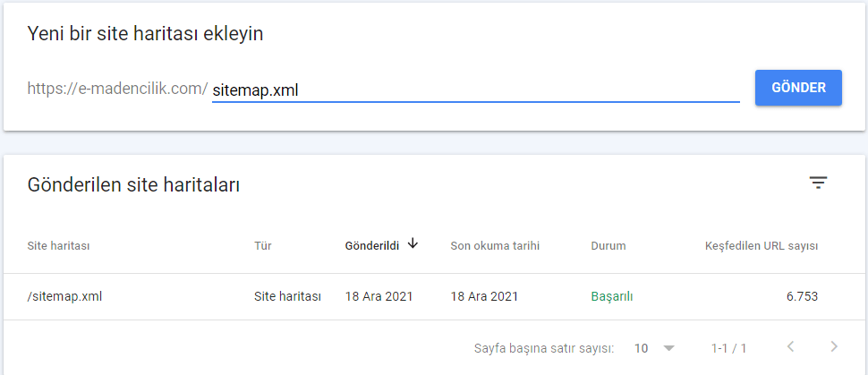Click the Site haritası column header

coord(59,246)
